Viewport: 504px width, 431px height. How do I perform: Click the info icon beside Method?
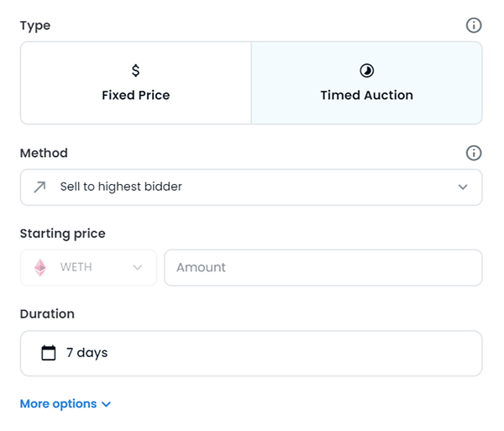tap(474, 153)
